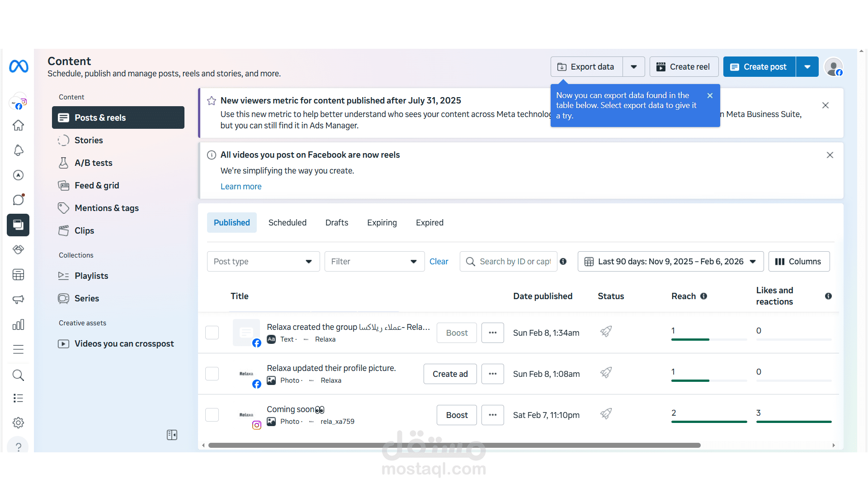Open Series collection
Viewport: 868px width, 488px height.
tap(118, 298)
